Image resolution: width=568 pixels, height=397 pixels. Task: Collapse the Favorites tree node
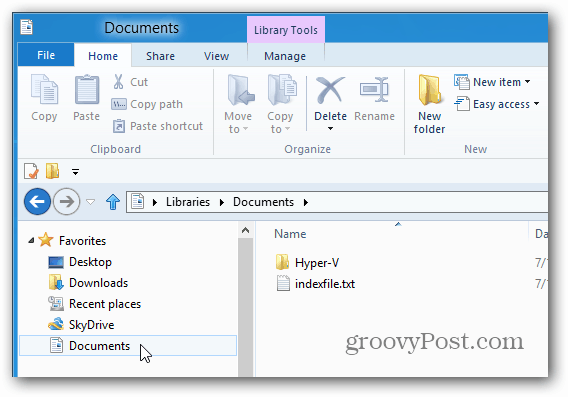coord(31,241)
